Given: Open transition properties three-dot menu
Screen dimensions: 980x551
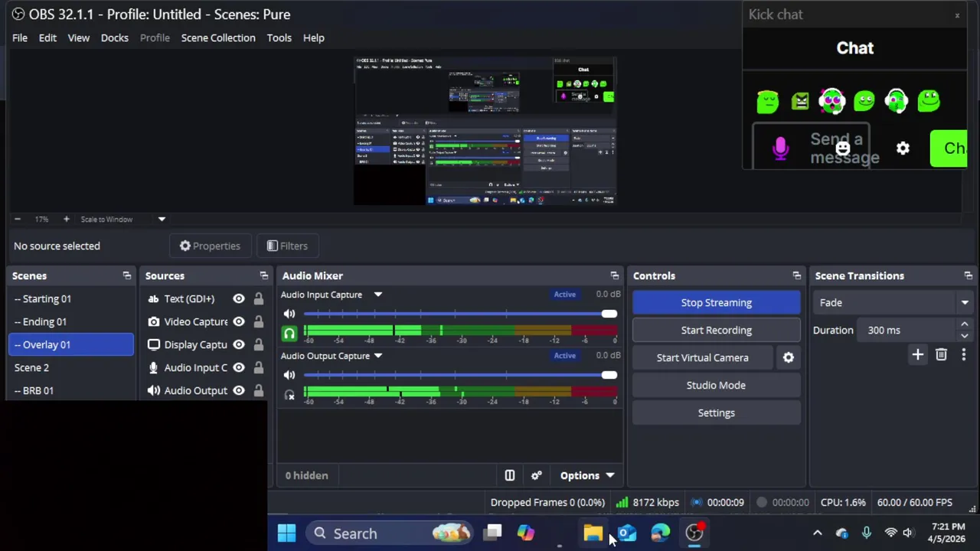Looking at the screenshot, I should (963, 354).
